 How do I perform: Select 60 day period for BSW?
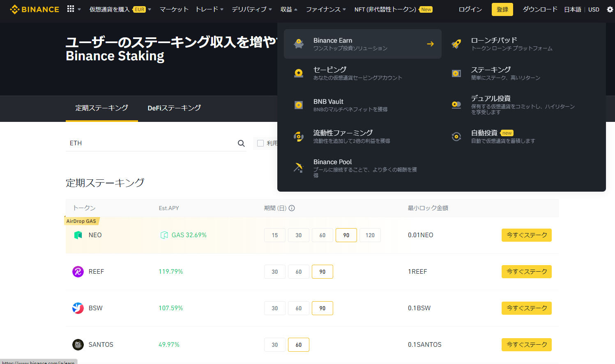(x=298, y=308)
